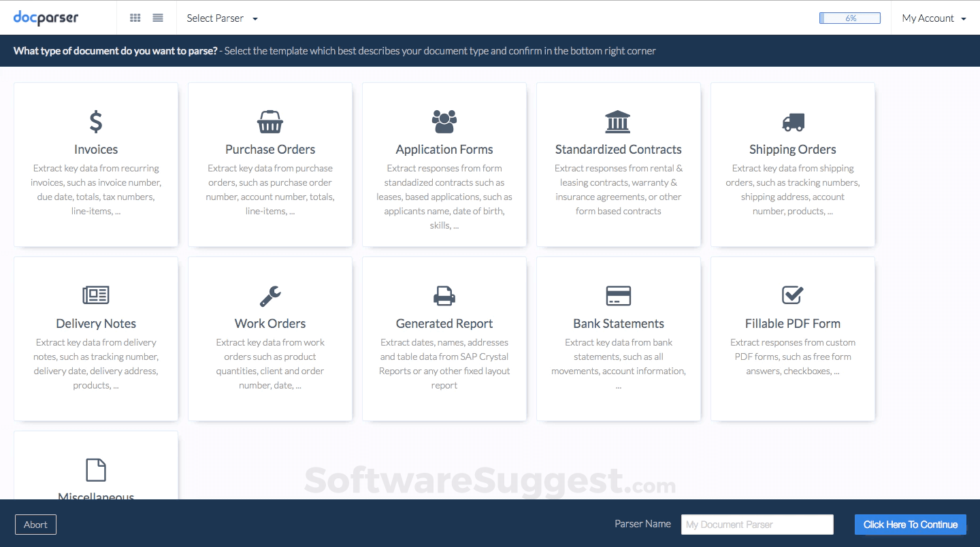Select the Invoices template dollar icon

pyautogui.click(x=95, y=122)
